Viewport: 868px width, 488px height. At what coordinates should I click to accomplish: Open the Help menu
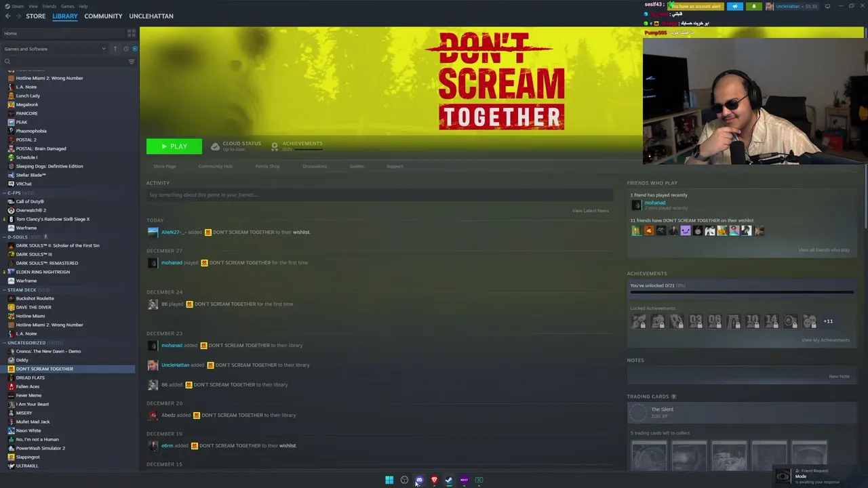point(83,6)
